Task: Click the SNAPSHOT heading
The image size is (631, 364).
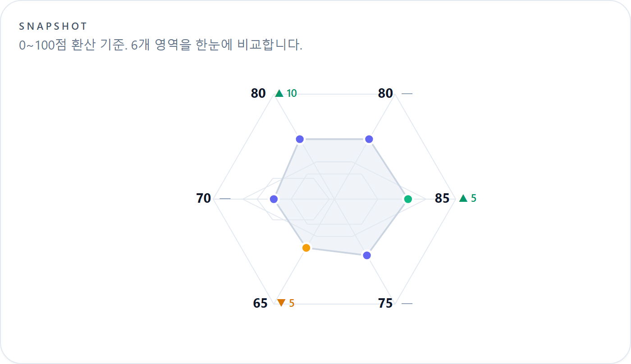Action: pyautogui.click(x=53, y=27)
